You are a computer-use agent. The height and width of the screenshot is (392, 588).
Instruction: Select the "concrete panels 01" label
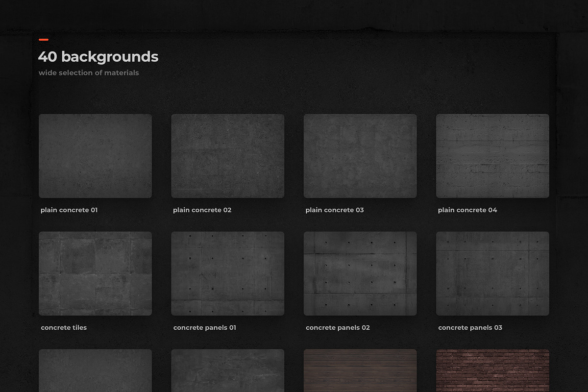205,328
